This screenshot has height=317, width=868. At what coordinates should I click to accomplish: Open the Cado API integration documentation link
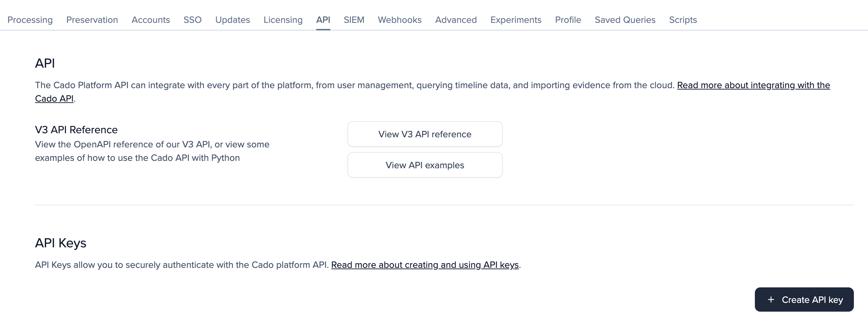(x=754, y=85)
